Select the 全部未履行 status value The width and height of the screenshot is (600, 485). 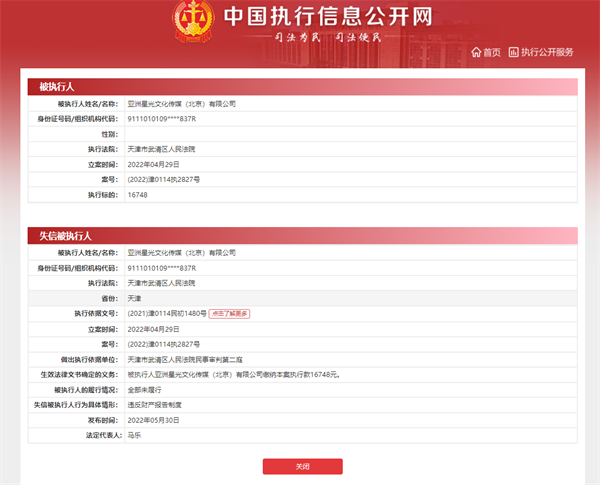click(x=144, y=390)
